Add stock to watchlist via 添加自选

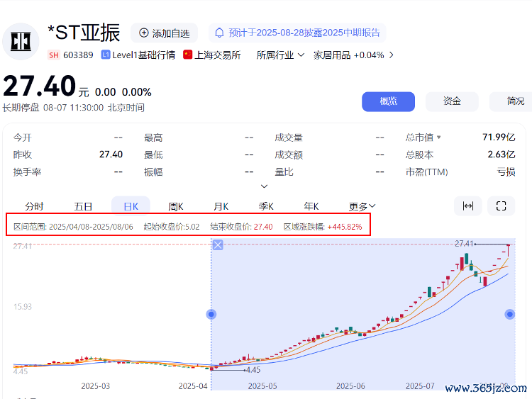click(164, 33)
